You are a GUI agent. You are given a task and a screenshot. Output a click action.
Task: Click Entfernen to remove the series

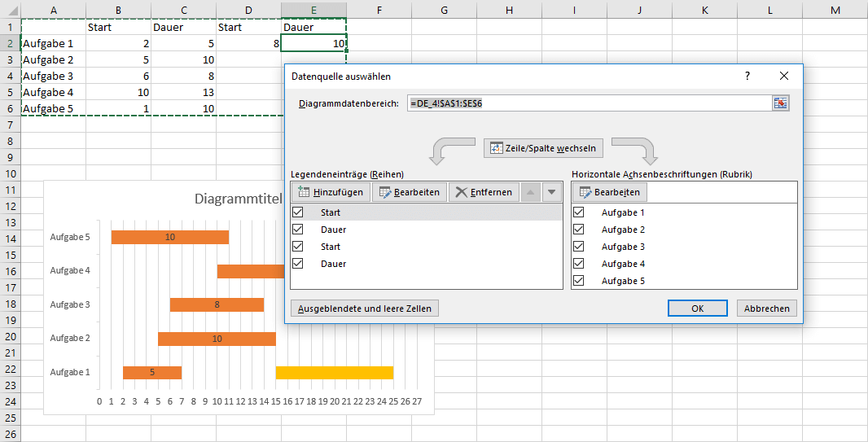[484, 193]
